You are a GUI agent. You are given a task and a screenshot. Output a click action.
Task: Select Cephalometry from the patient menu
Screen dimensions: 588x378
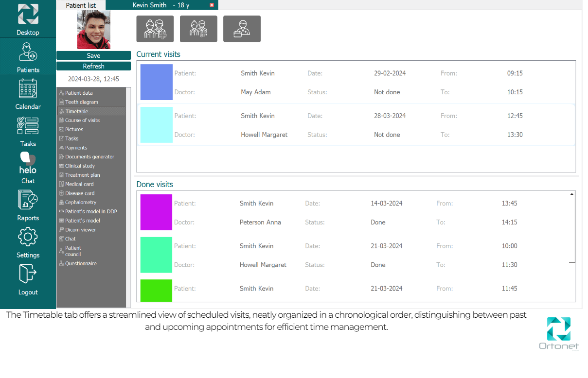click(x=81, y=202)
